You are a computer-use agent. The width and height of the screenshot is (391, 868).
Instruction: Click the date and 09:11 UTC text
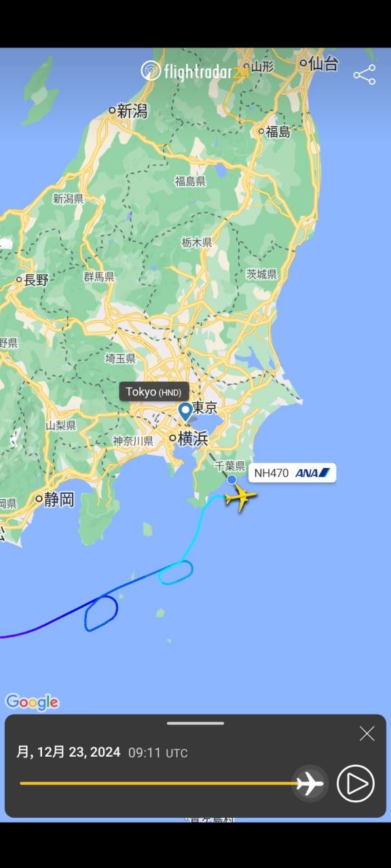[102, 752]
